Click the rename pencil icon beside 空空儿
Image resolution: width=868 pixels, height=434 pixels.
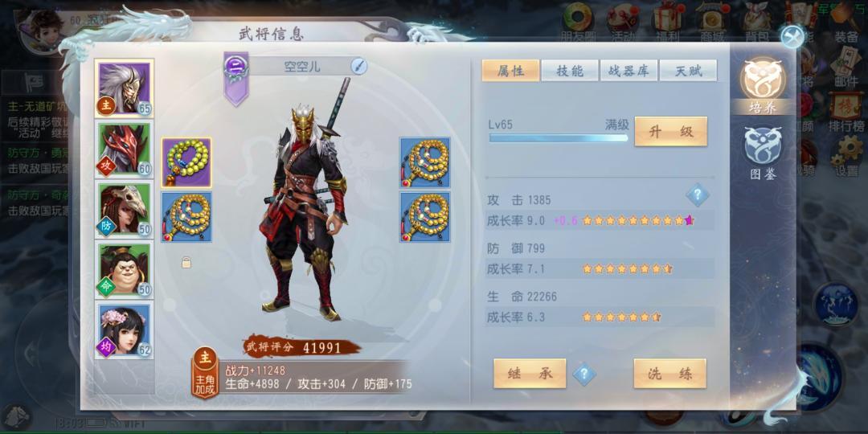358,67
